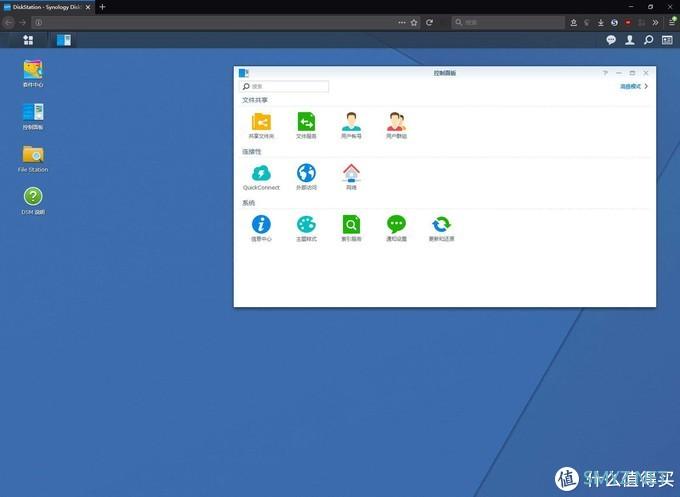This screenshot has height=497, width=680.
Task: Open Notification settings green bubble
Action: tap(396, 228)
